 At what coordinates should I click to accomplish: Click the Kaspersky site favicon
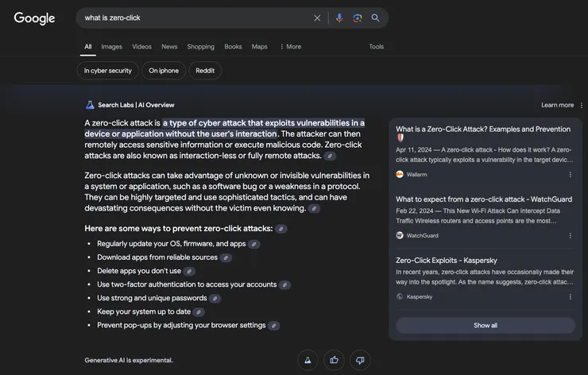(x=400, y=296)
